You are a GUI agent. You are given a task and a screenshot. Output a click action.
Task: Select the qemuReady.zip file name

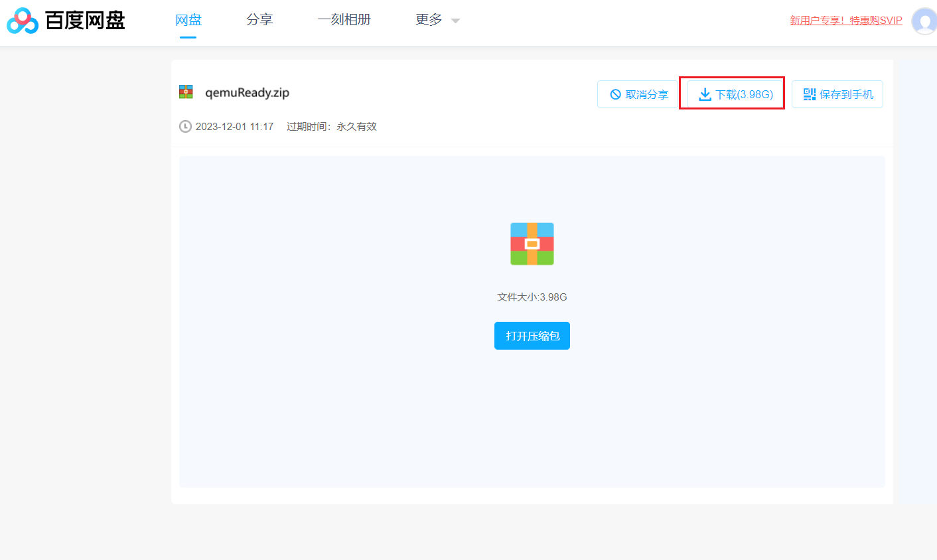pos(248,93)
